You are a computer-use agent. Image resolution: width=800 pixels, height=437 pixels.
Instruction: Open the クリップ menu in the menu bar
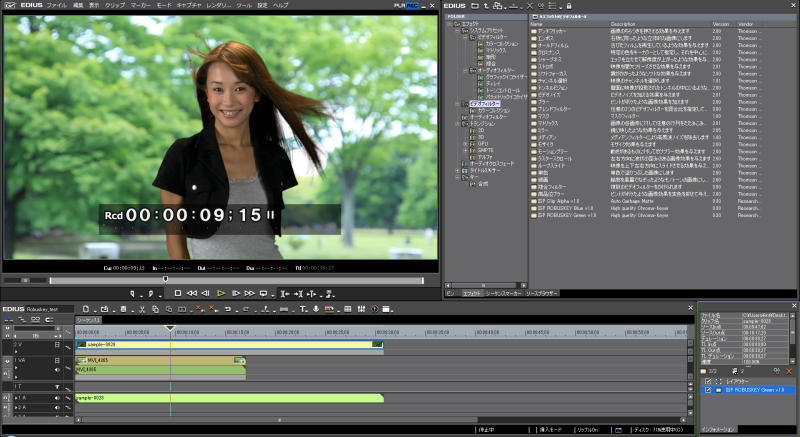tap(115, 5)
